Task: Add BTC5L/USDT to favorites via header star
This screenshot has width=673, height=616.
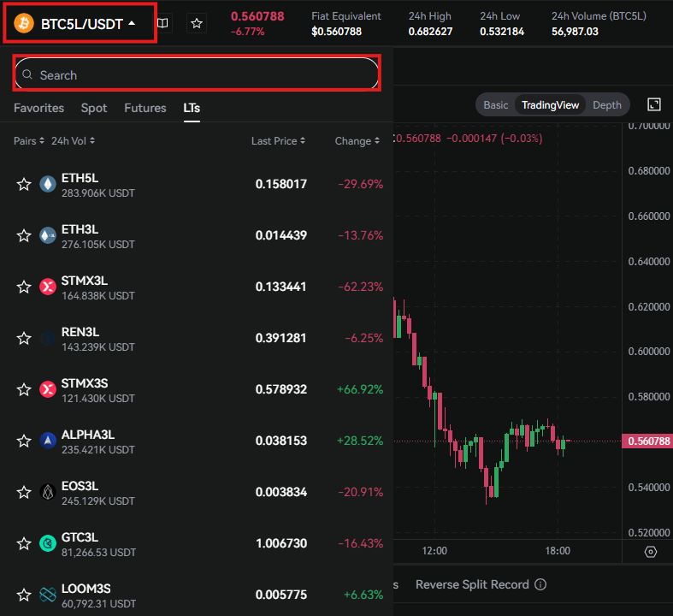Action: 197,23
